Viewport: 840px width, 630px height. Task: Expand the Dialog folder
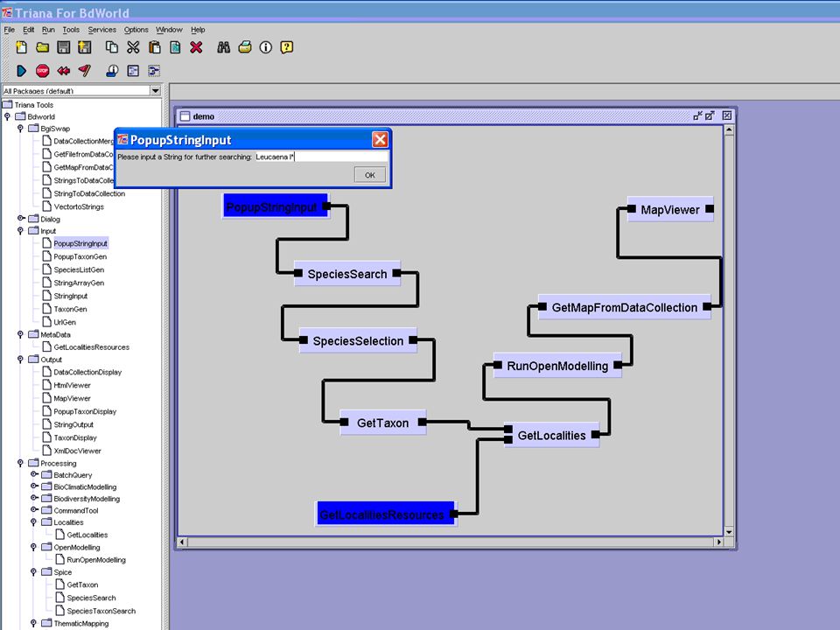pos(20,218)
